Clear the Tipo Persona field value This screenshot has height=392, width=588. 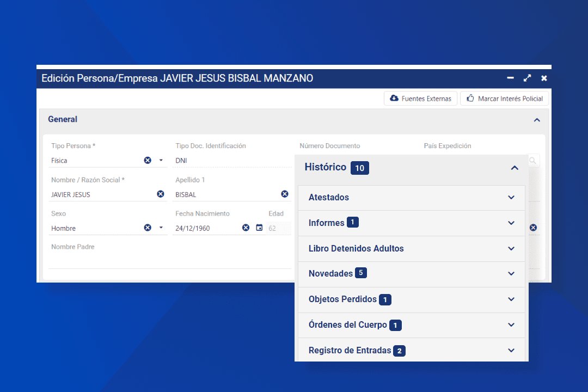(x=148, y=160)
